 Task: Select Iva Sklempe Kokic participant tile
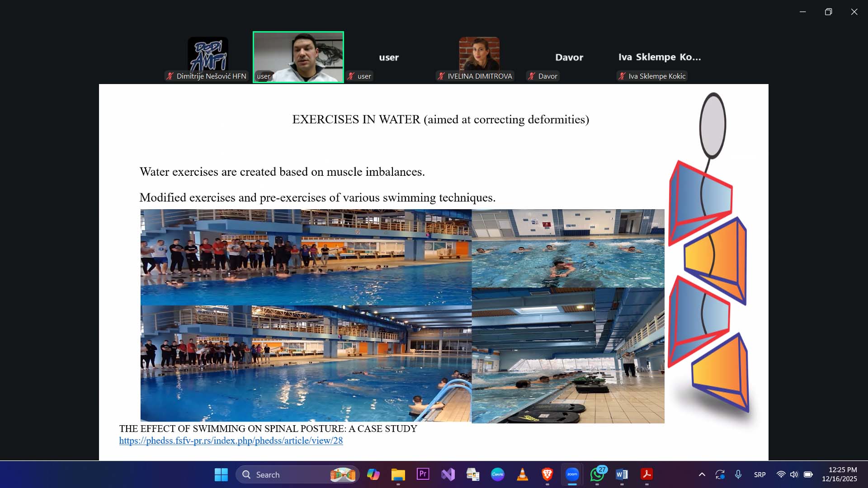tap(659, 57)
